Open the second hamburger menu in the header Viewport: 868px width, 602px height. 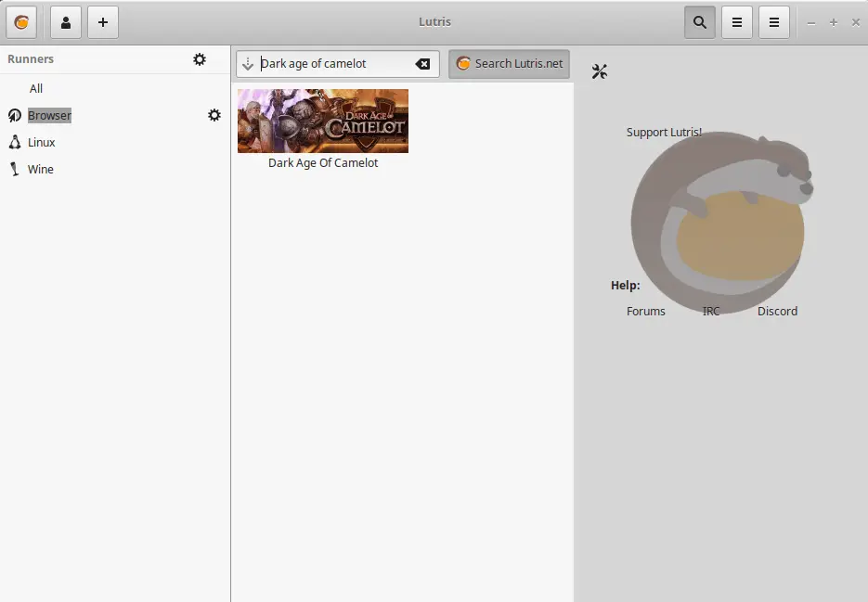[774, 22]
